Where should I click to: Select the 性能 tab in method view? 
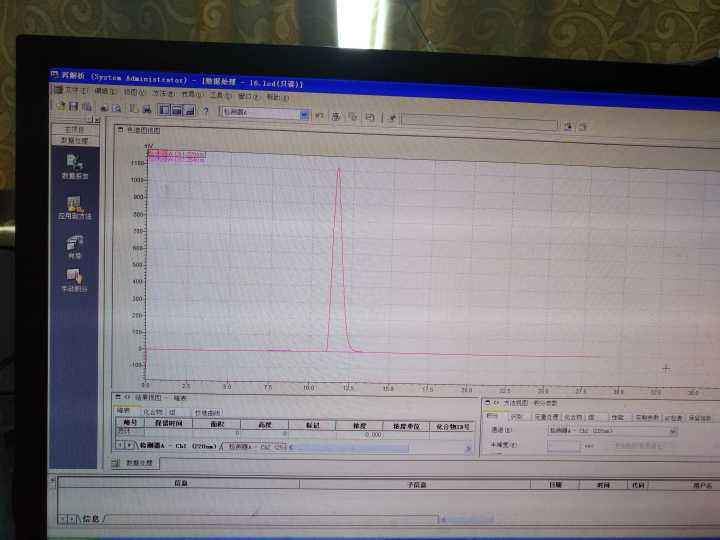click(617, 417)
